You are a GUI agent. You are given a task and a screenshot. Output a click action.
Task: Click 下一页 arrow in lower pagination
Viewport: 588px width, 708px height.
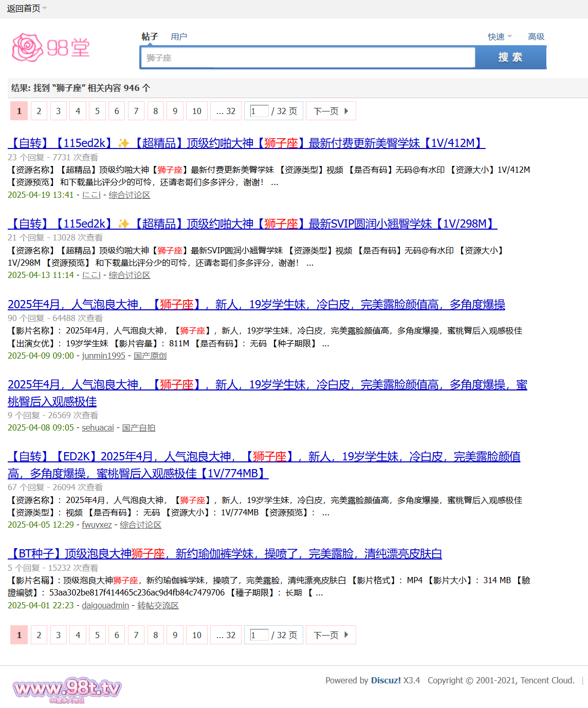click(x=330, y=635)
